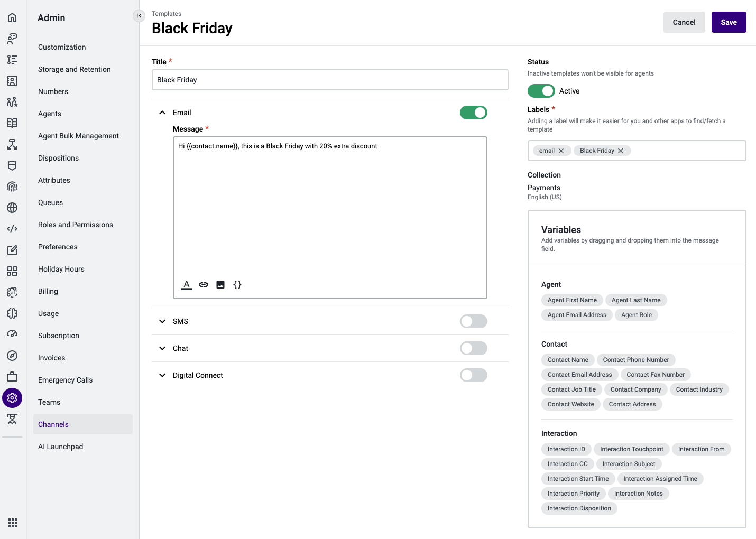Expand the Digital Connect section

pos(162,375)
